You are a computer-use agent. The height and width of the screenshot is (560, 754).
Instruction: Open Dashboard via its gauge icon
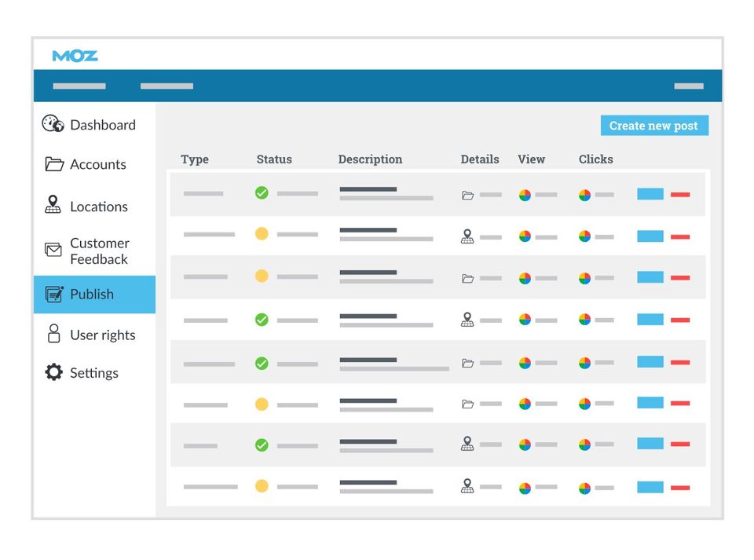pos(53,123)
